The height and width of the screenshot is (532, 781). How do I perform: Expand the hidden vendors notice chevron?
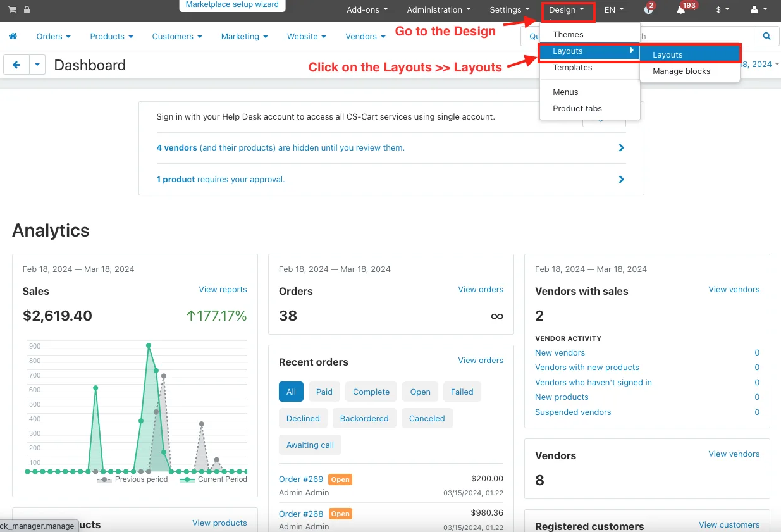(x=621, y=147)
